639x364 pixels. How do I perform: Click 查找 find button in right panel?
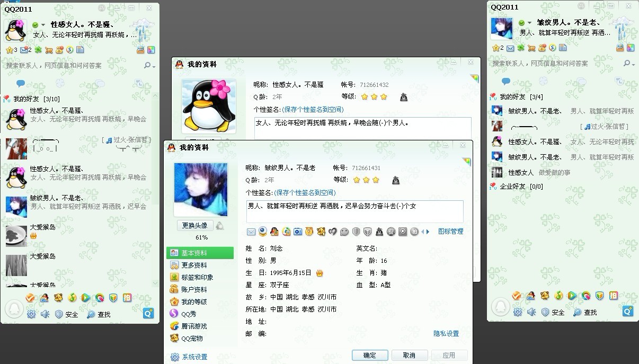point(585,312)
